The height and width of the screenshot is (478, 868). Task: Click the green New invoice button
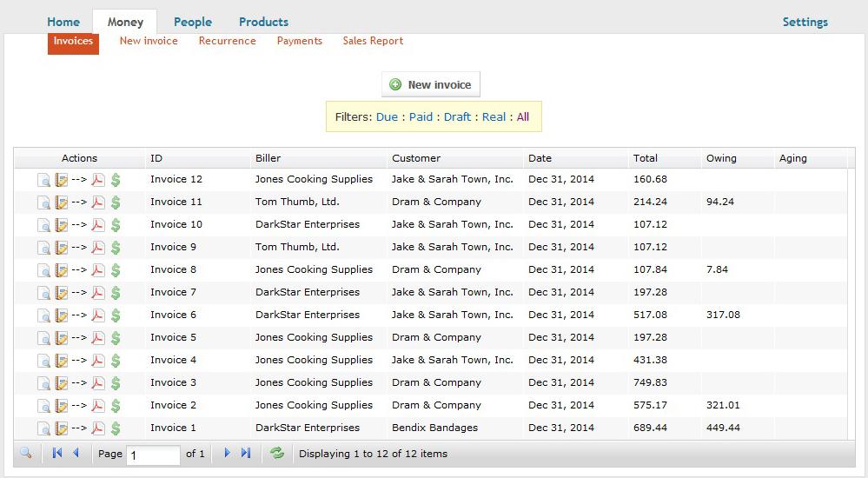click(x=431, y=84)
